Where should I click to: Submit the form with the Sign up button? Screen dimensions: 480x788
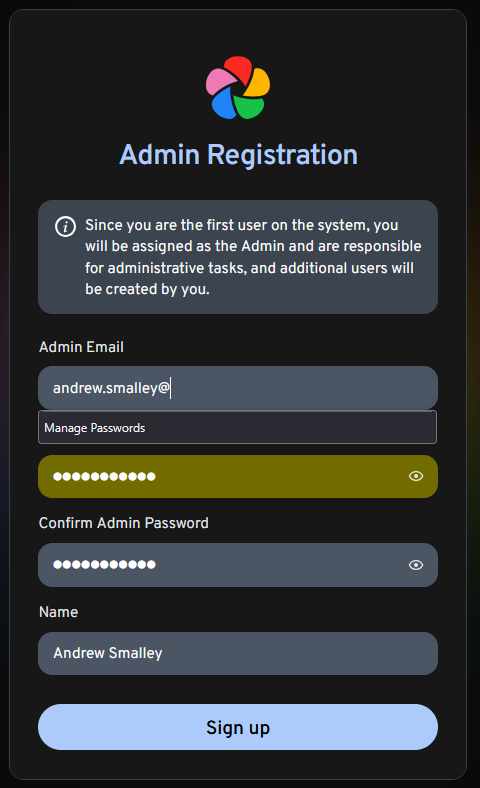[238, 727]
